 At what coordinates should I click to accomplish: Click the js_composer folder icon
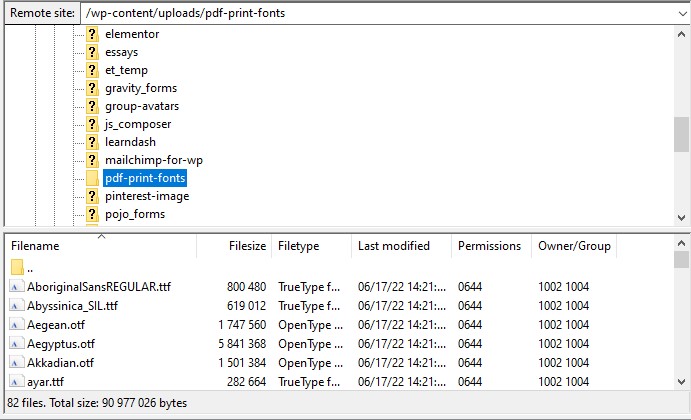coord(92,124)
